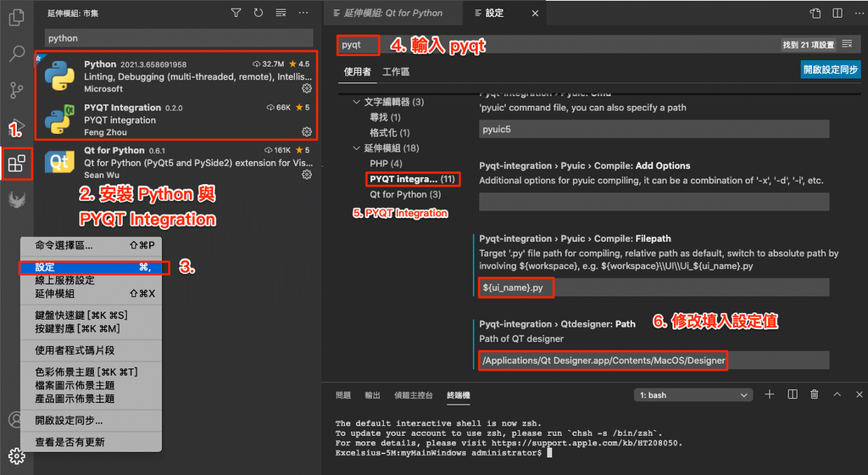The image size is (868, 475).
Task: Split the terminal panel
Action: pyautogui.click(x=793, y=394)
